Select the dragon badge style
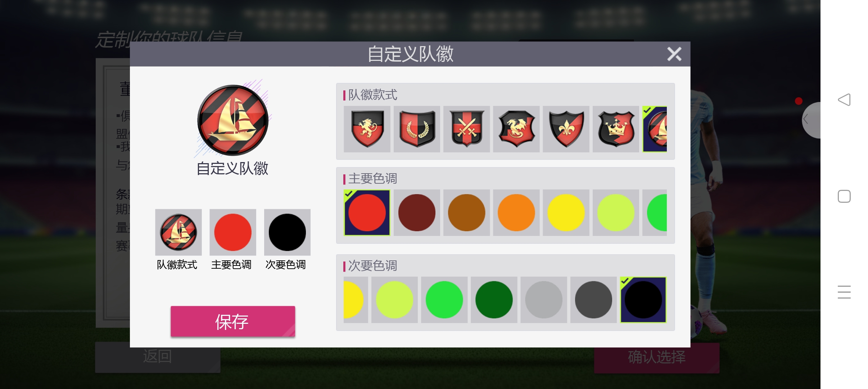The height and width of the screenshot is (389, 868). (516, 129)
